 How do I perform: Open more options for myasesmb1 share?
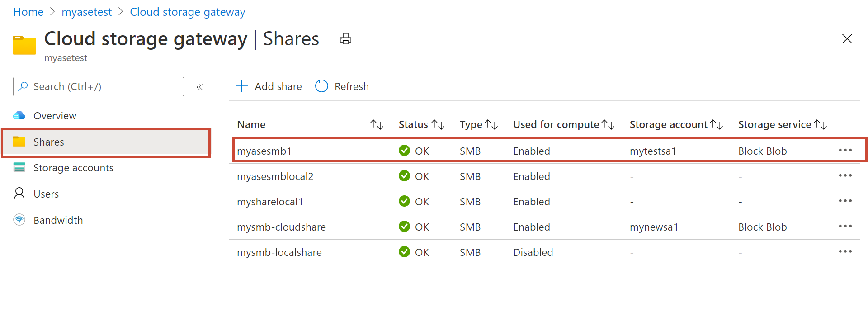tap(845, 150)
